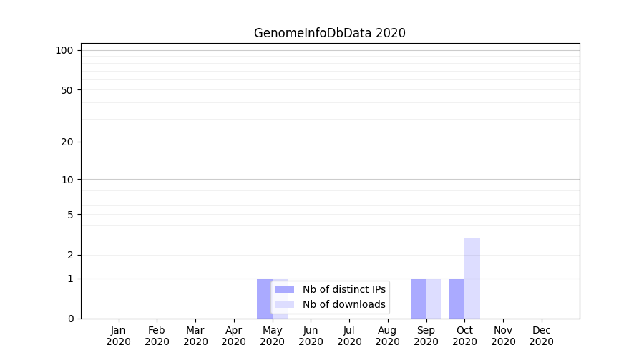Click the y-axis tick label '20'

pyautogui.click(x=67, y=142)
